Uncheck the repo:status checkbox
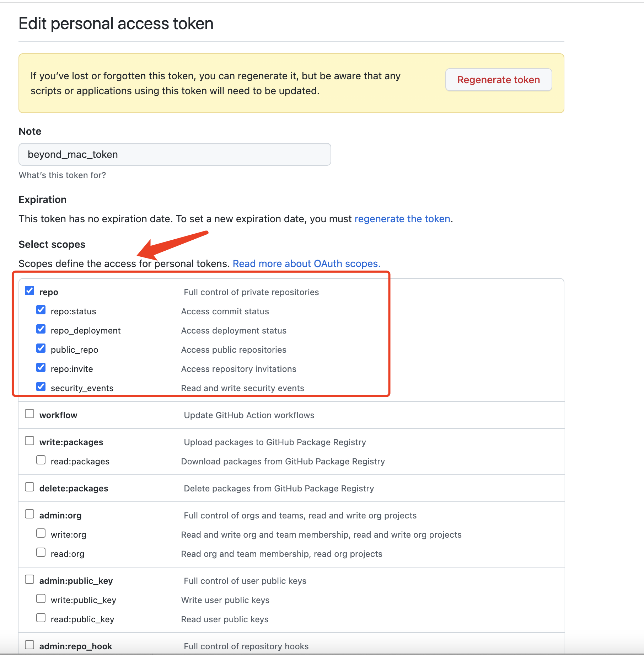This screenshot has height=655, width=644. click(41, 310)
